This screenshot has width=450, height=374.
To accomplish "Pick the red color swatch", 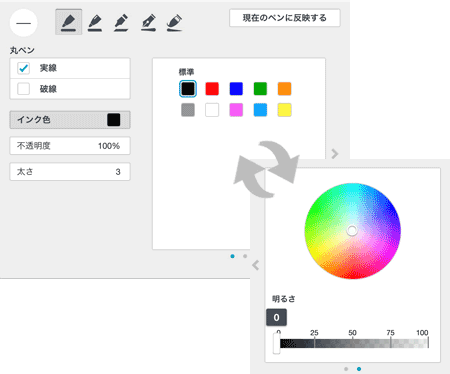I will (x=212, y=89).
